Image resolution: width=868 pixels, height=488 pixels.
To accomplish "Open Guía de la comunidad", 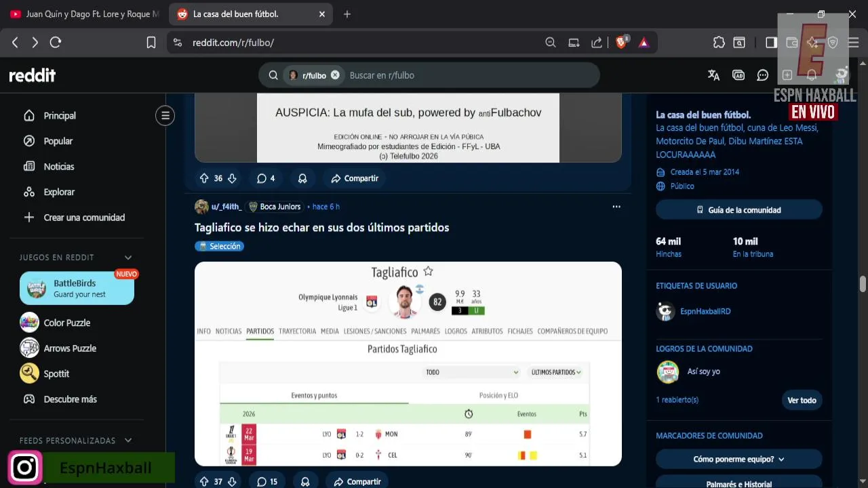I will click(x=739, y=210).
